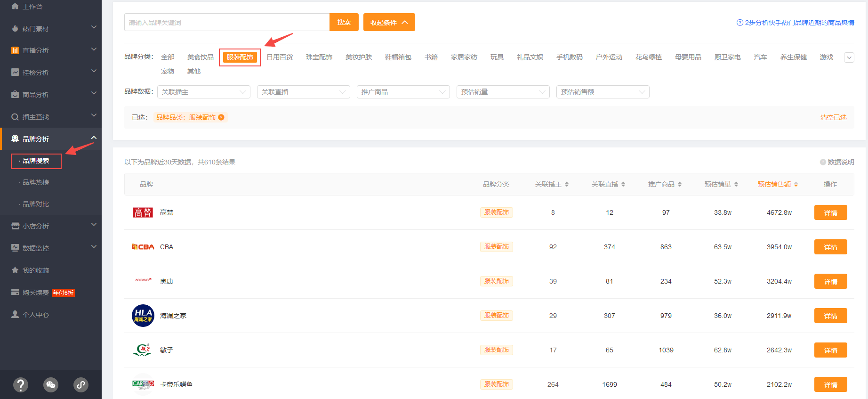Click the help question mark icon
Screen dimensions: 868x399
[x=20, y=385]
